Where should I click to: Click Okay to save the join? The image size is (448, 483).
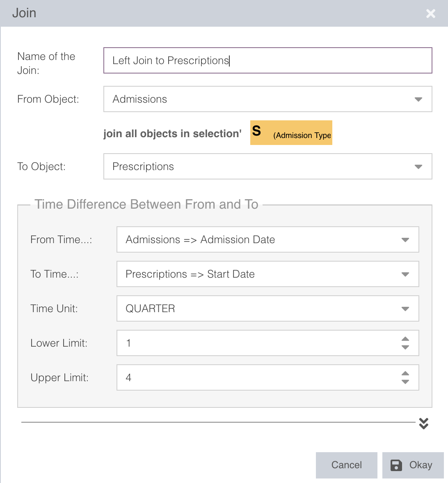point(413,465)
